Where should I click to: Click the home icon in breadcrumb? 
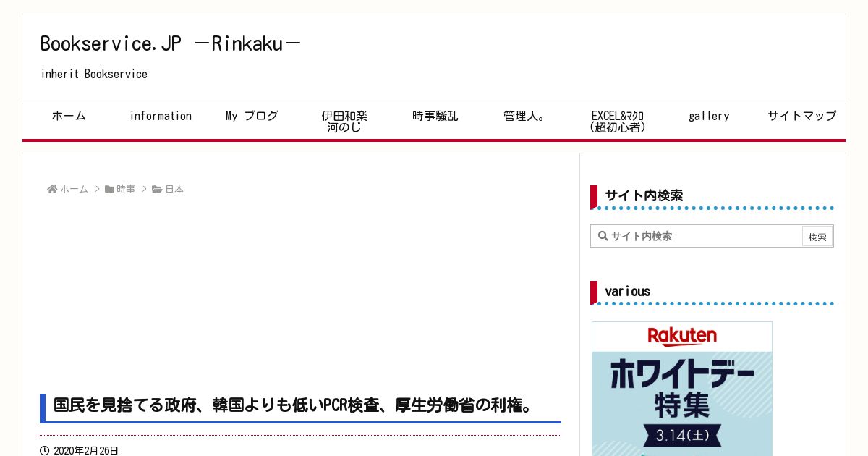(x=52, y=190)
